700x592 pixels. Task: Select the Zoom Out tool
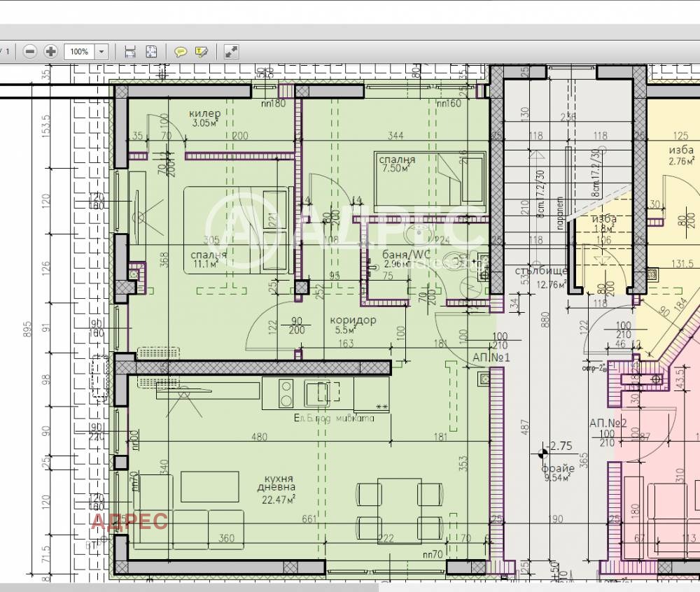coord(28,51)
